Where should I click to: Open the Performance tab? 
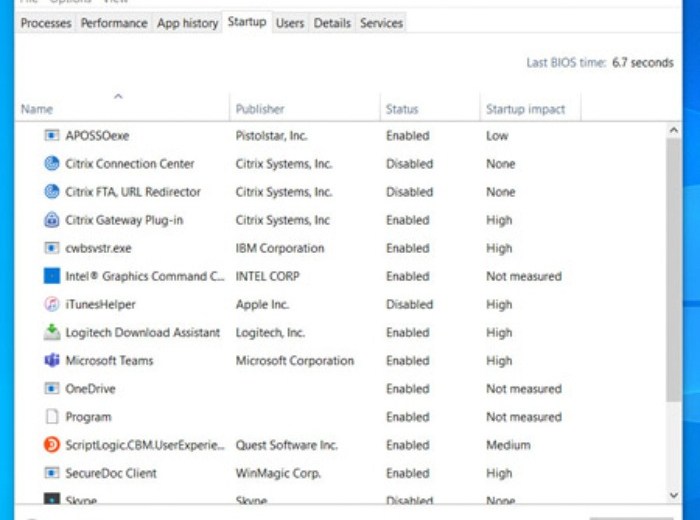point(114,23)
